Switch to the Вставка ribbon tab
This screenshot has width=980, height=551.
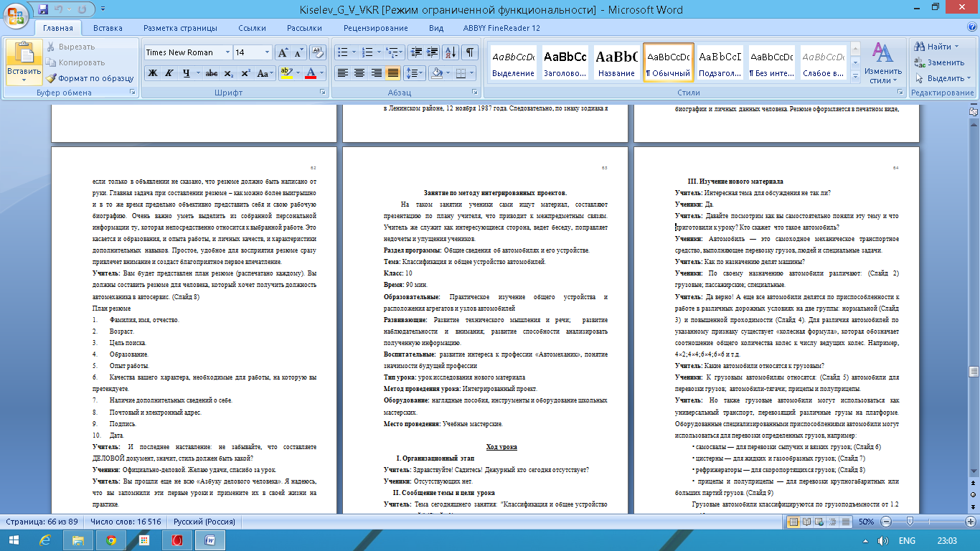click(x=108, y=28)
